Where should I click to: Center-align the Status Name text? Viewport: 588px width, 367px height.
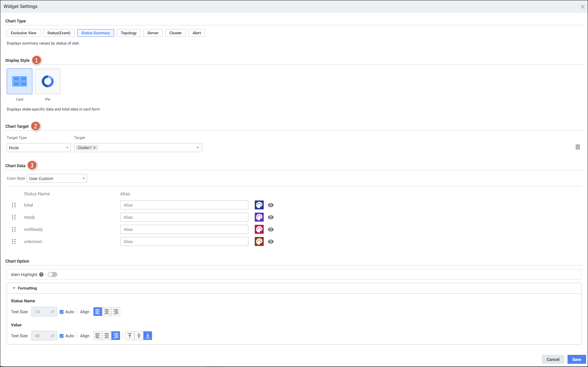tap(107, 312)
